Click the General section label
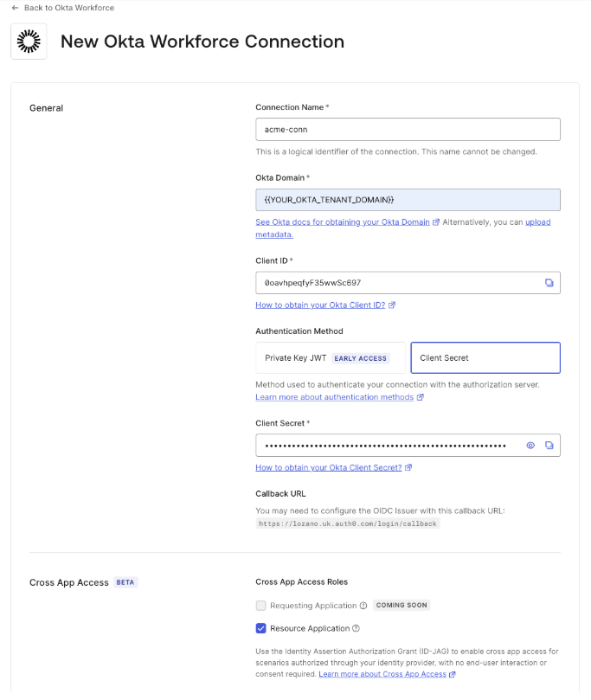Image resolution: width=591 pixels, height=700 pixels. 47,108
